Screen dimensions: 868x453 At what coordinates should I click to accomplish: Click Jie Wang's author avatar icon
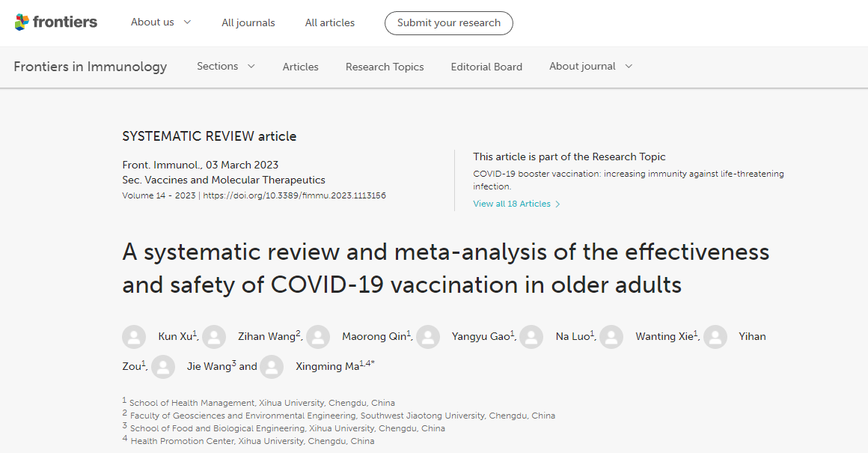click(163, 367)
